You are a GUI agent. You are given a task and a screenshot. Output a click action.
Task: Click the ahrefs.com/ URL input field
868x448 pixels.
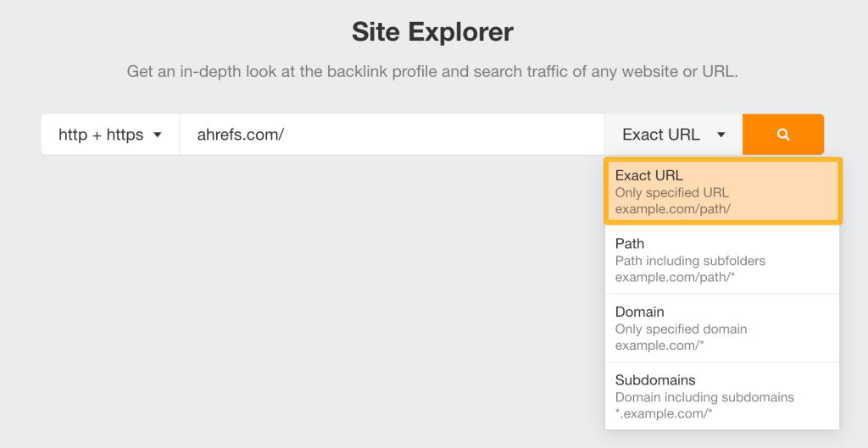tap(392, 135)
